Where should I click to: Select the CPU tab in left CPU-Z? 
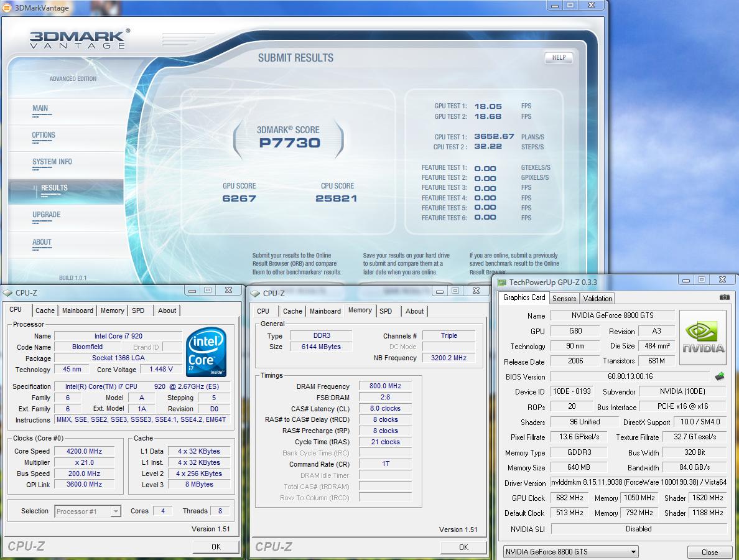tap(16, 310)
